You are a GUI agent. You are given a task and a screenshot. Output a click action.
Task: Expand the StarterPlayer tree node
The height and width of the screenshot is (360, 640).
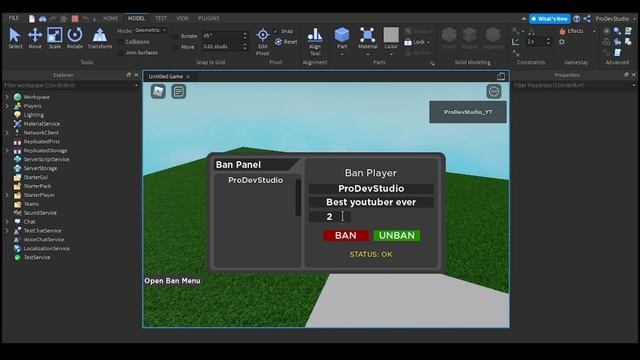tap(7, 195)
